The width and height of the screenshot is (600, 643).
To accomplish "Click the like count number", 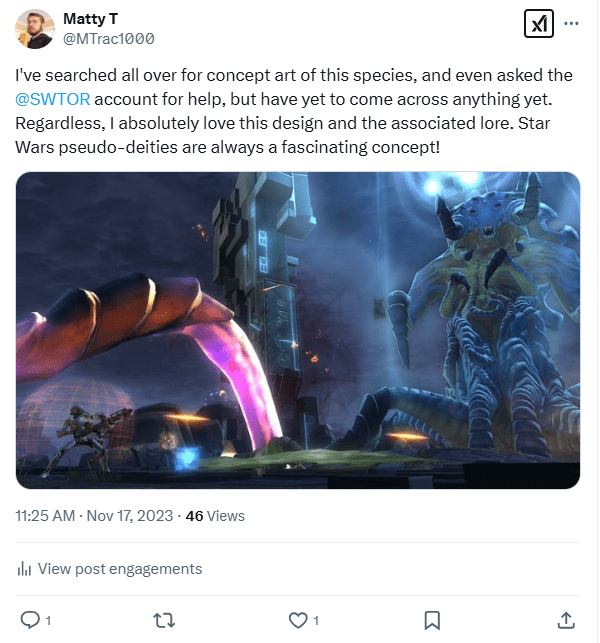I will coord(316,620).
